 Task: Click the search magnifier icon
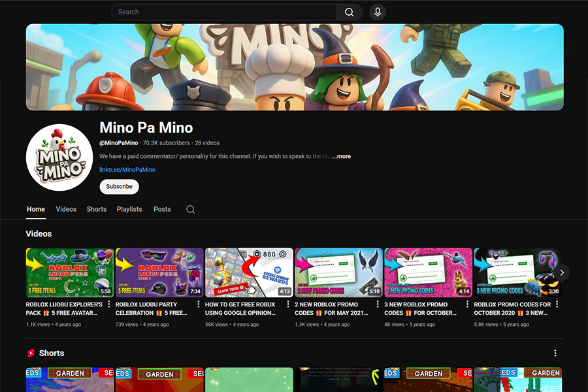(349, 12)
